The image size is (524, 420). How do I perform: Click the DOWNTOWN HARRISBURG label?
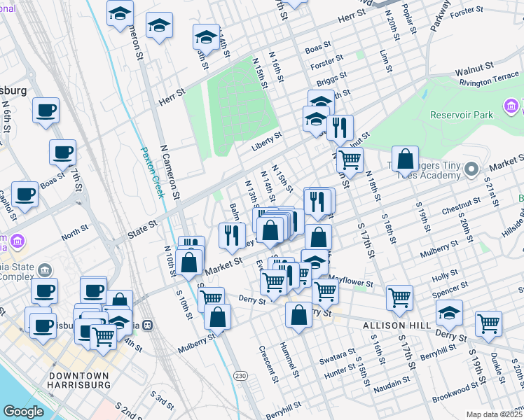[78, 381]
